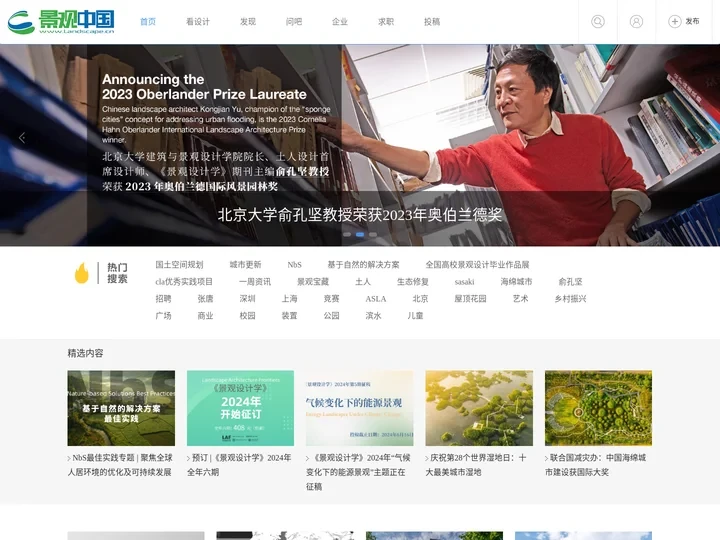Search hot tag 土人

click(x=363, y=281)
